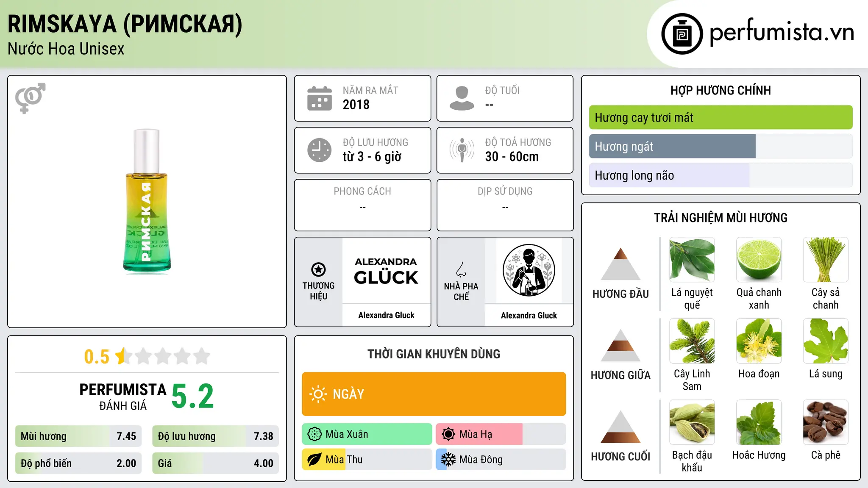Click the sillage icon beside Độ toả hương
Viewport: 868px width, 488px height.
(462, 150)
